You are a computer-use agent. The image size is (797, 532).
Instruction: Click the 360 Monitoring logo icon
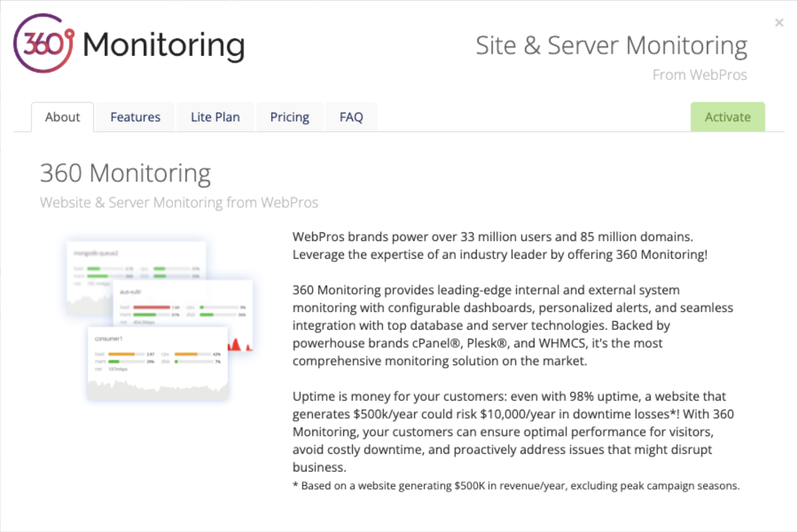tap(44, 43)
